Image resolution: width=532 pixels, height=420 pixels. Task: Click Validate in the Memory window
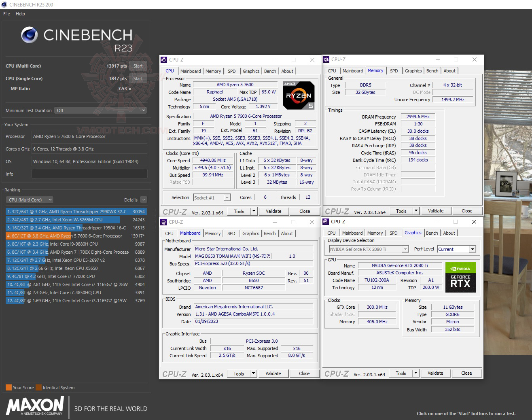[x=436, y=211]
